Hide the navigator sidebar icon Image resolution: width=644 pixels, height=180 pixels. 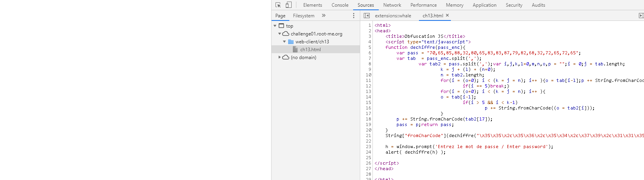[367, 16]
